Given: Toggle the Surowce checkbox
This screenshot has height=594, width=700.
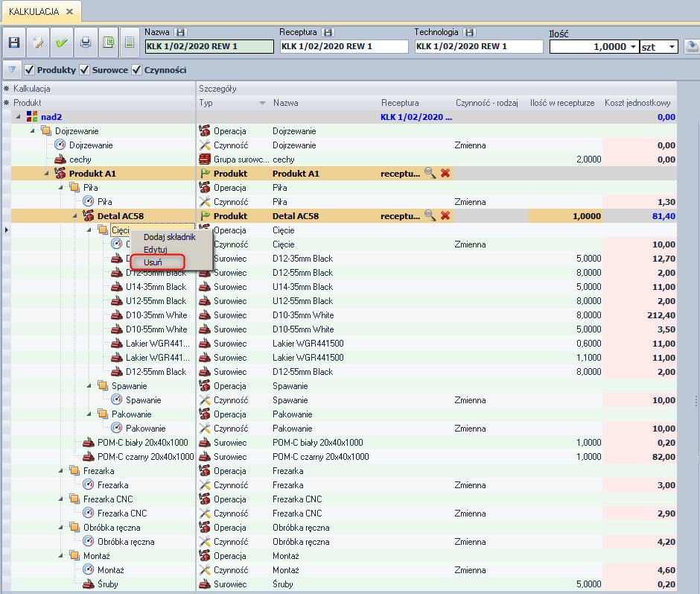Looking at the screenshot, I should click(x=84, y=70).
